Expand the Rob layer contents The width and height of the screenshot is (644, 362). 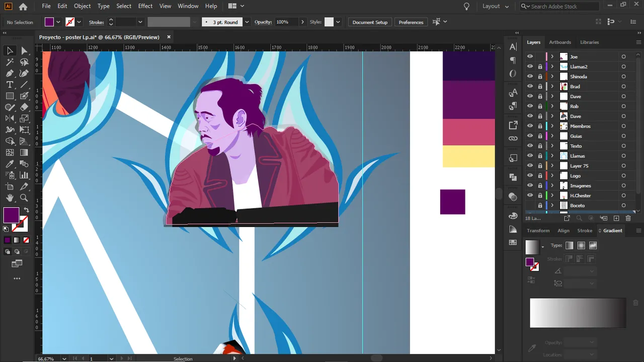click(552, 106)
